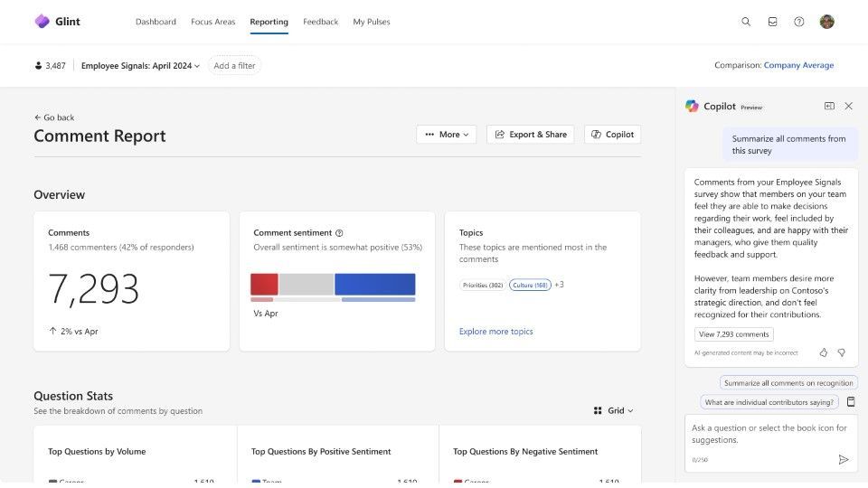Image resolution: width=868 pixels, height=488 pixels.
Task: Click the send arrow icon in Copilot
Action: click(844, 459)
